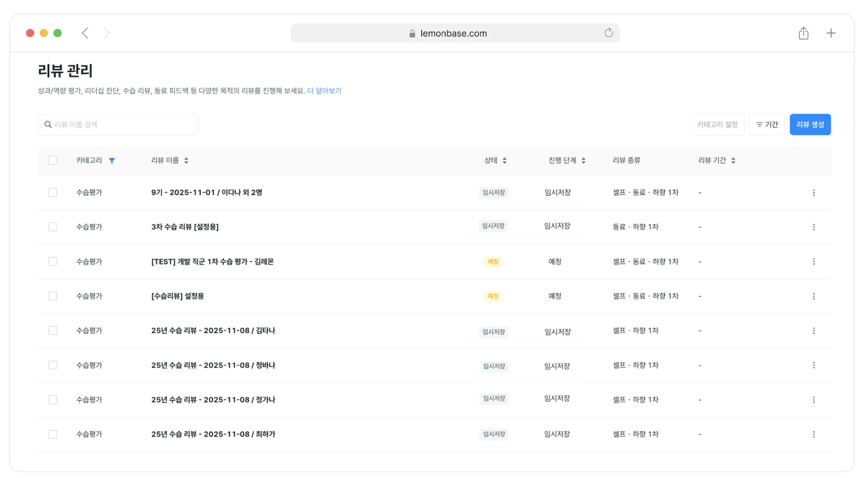868x478 pixels.
Task: Click the blue 리뷰 생성 button
Action: point(810,124)
